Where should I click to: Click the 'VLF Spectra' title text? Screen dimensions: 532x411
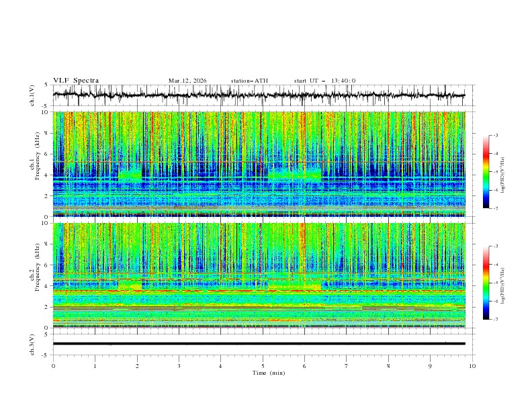click(x=76, y=81)
